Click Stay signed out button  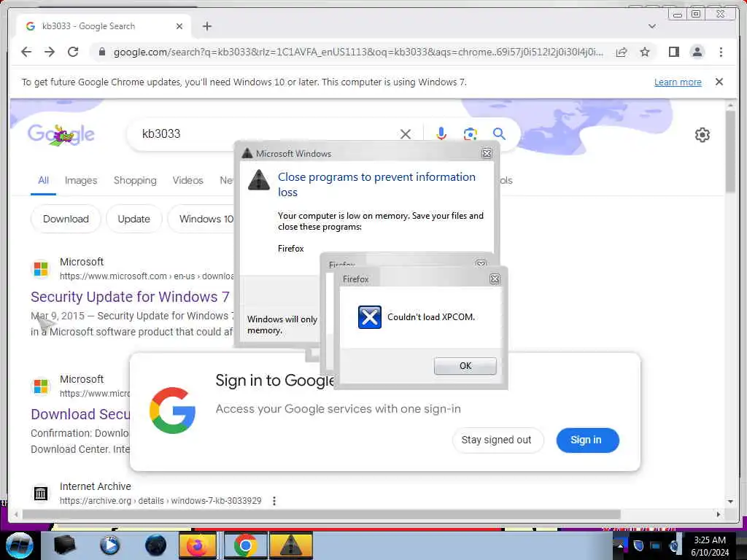pyautogui.click(x=496, y=440)
